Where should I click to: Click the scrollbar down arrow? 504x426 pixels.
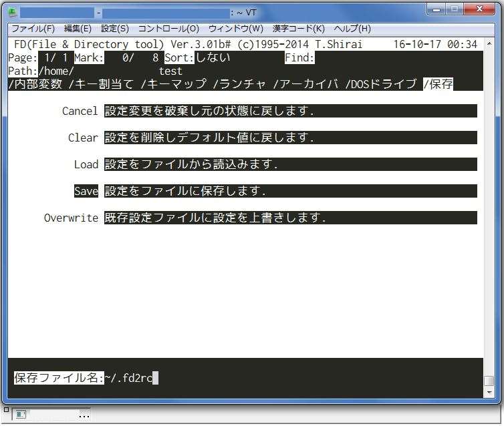pos(489,393)
